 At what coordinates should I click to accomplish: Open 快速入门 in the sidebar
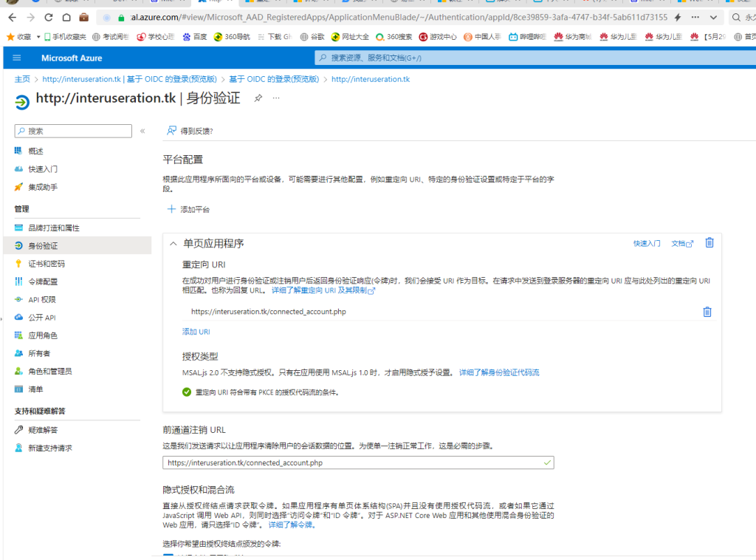(x=42, y=169)
